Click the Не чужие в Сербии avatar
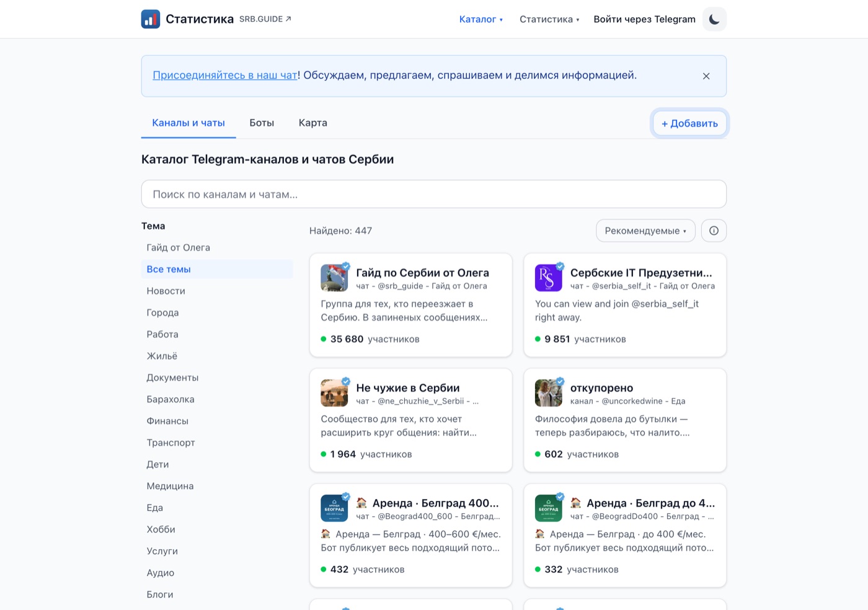868x610 pixels. (334, 393)
